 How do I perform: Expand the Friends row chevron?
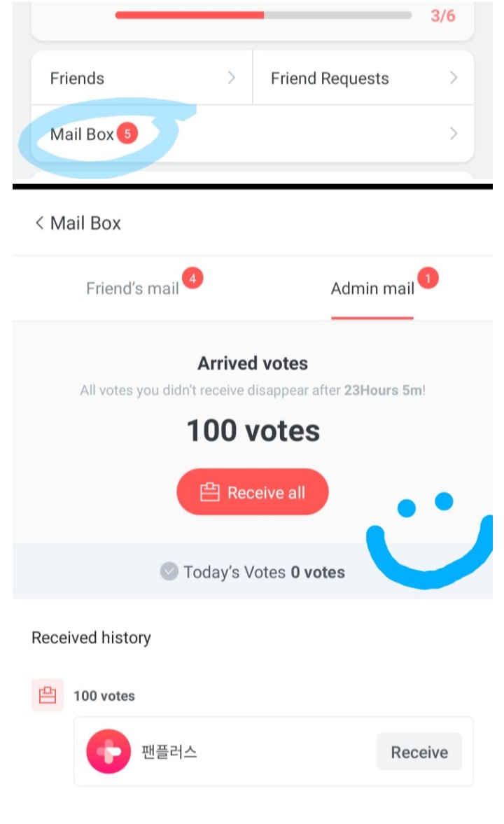(232, 78)
